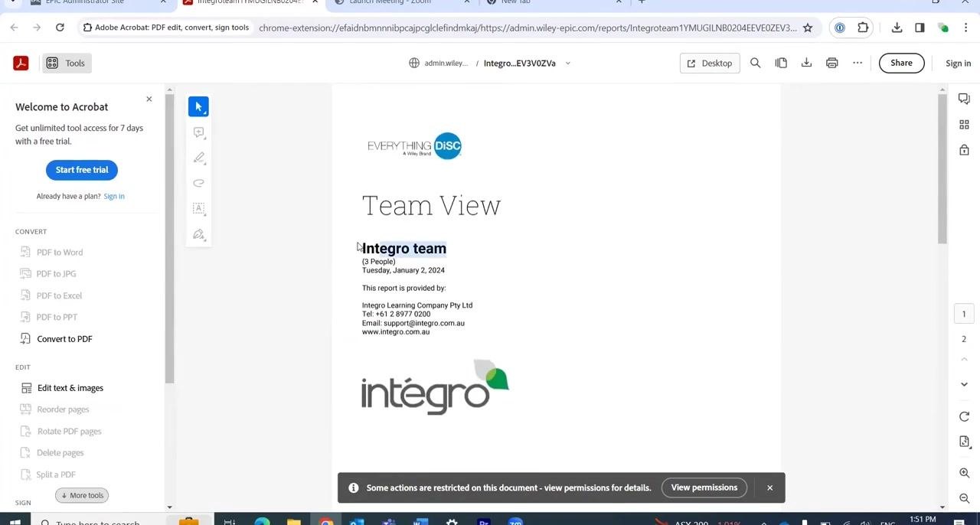980x525 pixels.
Task: Select the arrow selection tool
Action: 198,107
